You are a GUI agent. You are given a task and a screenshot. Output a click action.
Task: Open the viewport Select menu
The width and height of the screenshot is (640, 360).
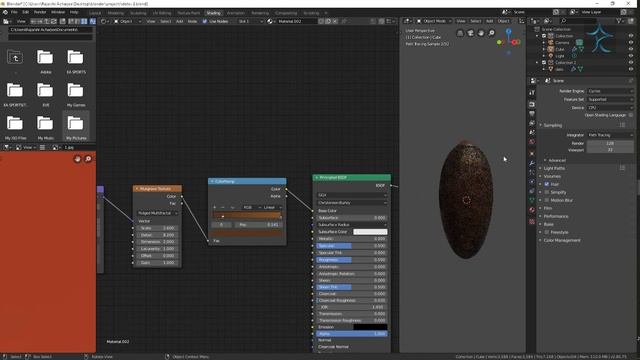476,21
